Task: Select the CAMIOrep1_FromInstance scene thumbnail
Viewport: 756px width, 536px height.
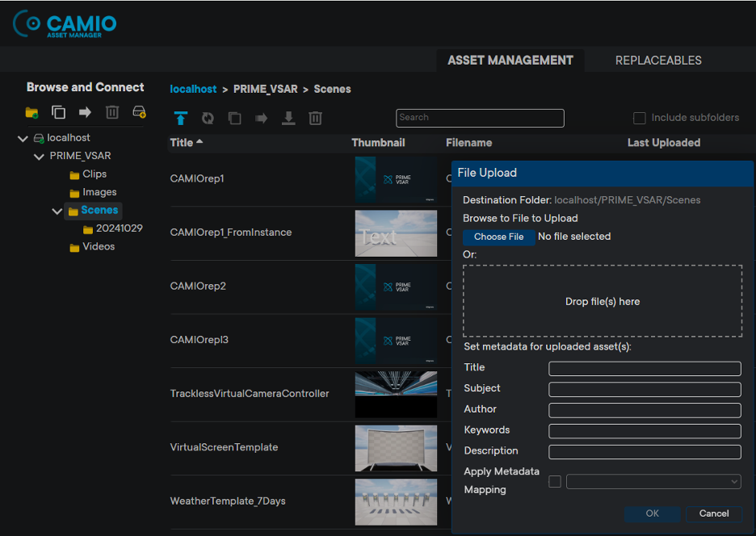Action: pos(396,233)
